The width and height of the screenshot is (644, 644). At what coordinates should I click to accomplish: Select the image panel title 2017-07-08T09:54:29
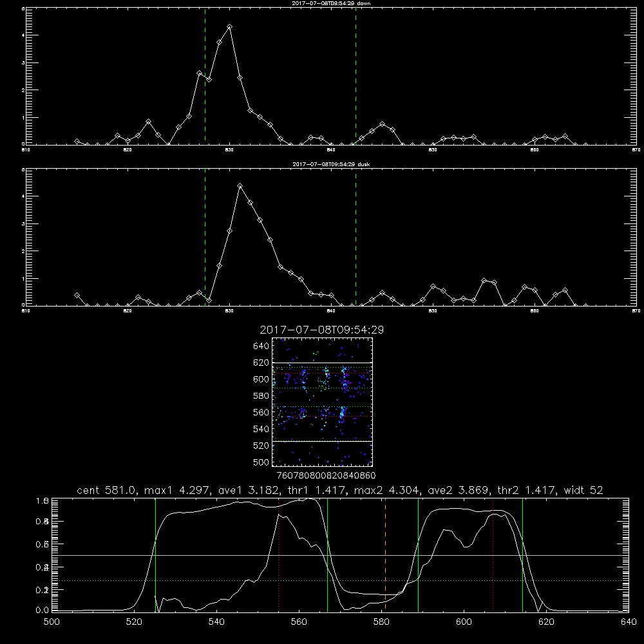point(321,330)
